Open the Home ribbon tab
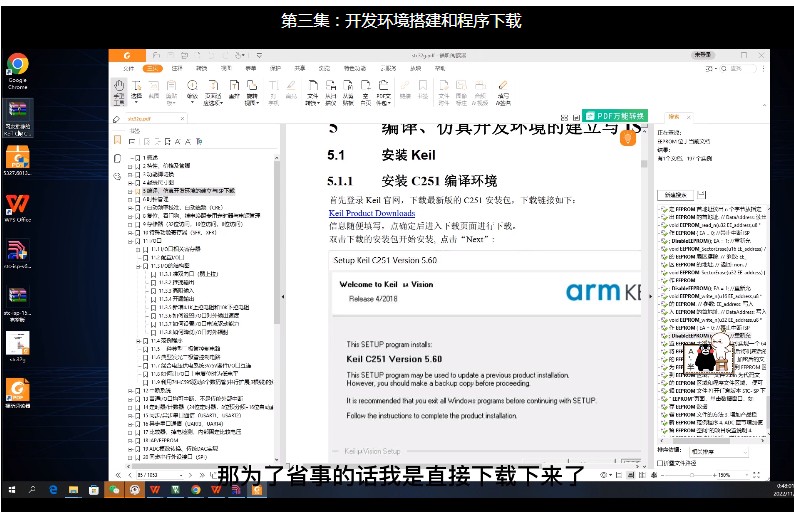Image resolution: width=794 pixels, height=512 pixels. (x=152, y=68)
